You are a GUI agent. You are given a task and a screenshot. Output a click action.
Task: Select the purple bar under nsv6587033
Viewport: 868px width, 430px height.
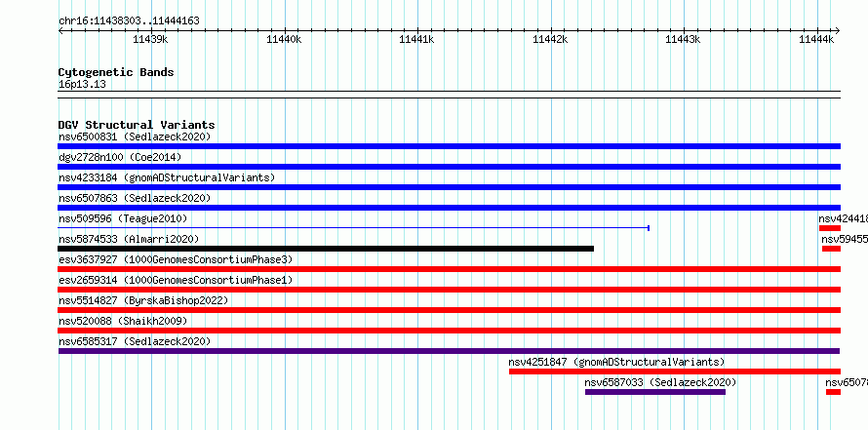(655, 392)
